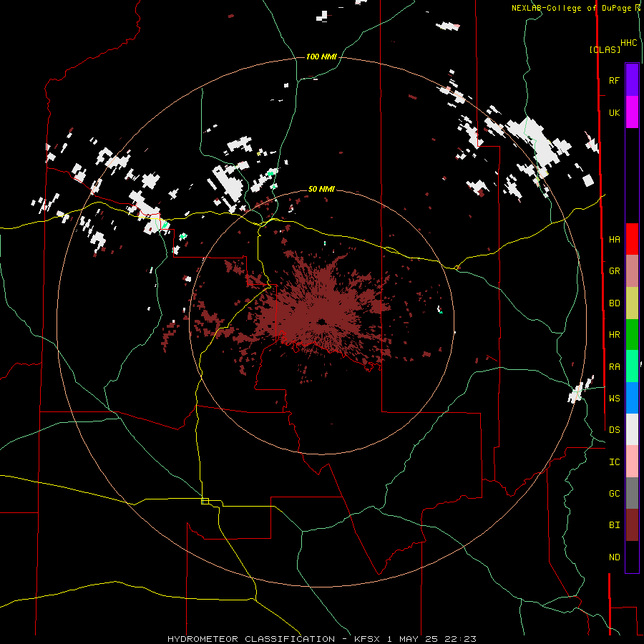Click the BI legend label
The width and height of the screenshot is (644, 644).
[x=614, y=525]
